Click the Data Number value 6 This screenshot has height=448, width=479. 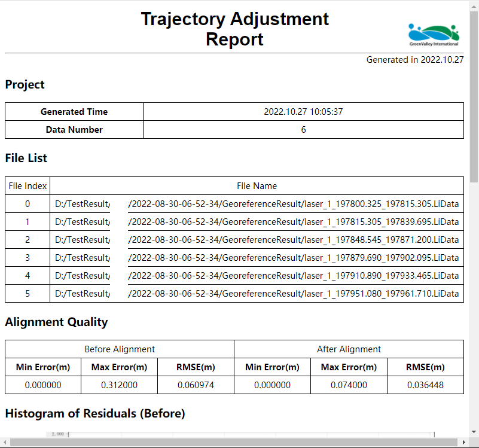[303, 130]
